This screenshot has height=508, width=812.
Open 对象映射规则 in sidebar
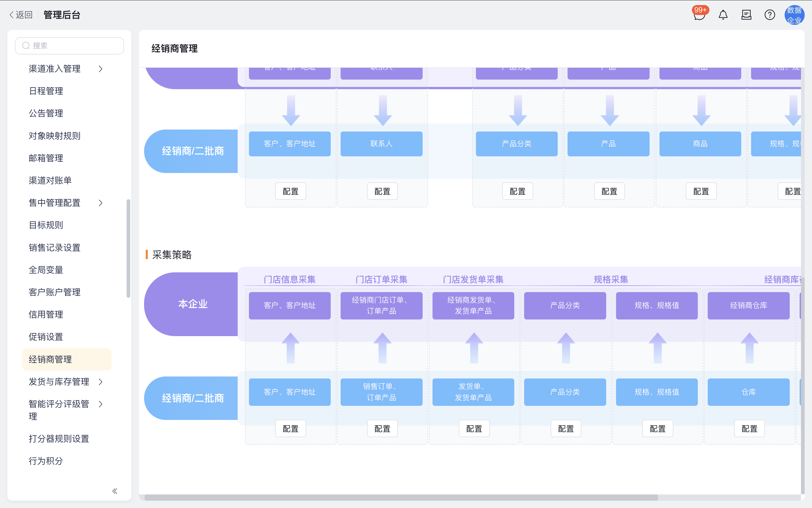55,136
